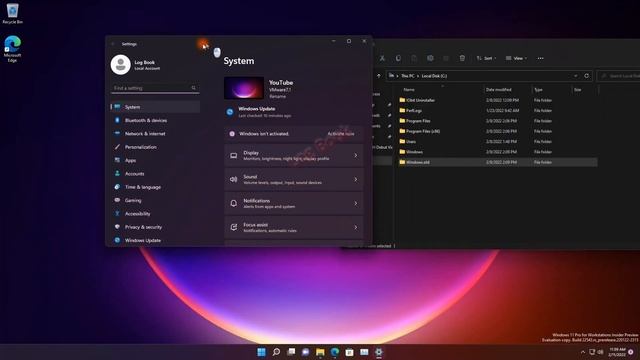Click Copy icon in File Explorer toolbar

(x=398, y=58)
